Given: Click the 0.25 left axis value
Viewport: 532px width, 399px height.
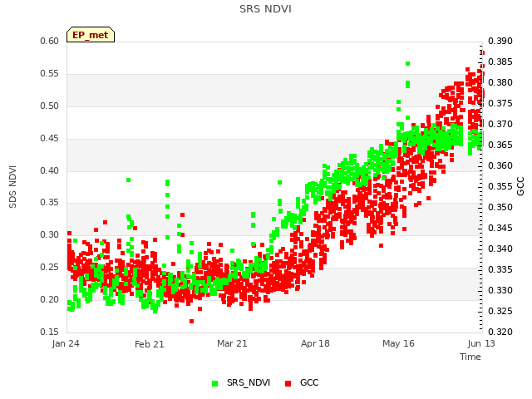Looking at the screenshot, I should point(50,267).
